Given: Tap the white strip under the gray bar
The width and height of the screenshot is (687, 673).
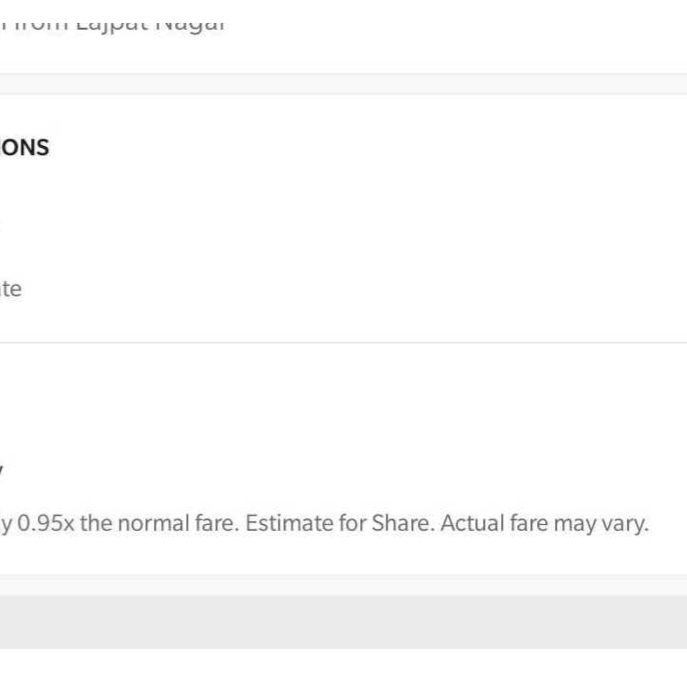Looking at the screenshot, I should coord(343,661).
